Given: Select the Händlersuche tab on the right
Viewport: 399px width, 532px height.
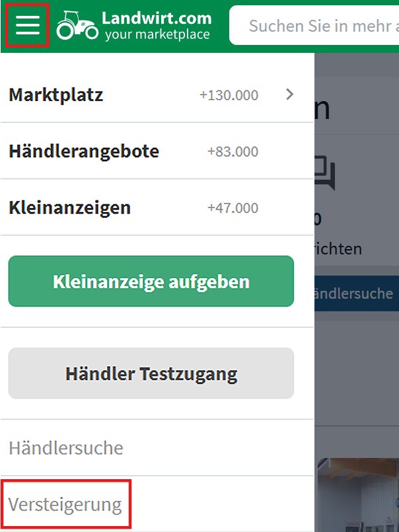Looking at the screenshot, I should click(x=357, y=293).
